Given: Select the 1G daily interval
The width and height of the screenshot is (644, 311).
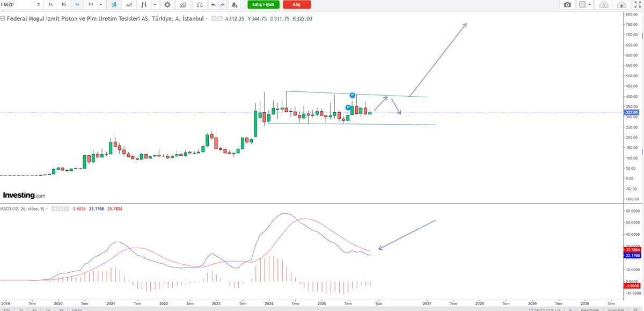Looking at the screenshot, I should tap(64, 4).
